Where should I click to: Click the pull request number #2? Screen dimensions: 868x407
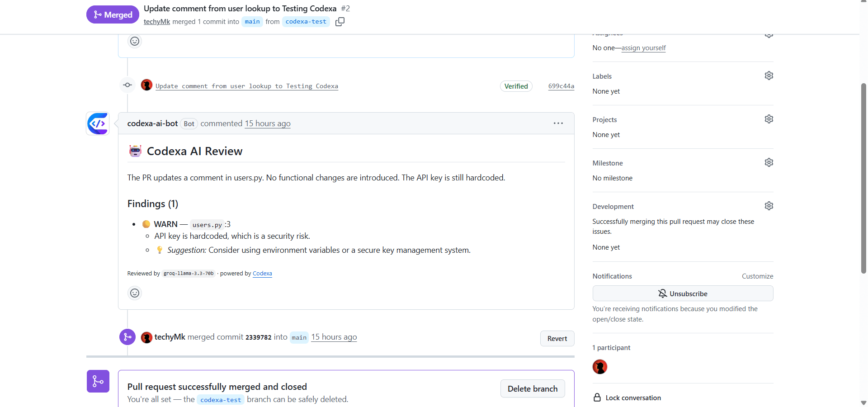tap(345, 9)
